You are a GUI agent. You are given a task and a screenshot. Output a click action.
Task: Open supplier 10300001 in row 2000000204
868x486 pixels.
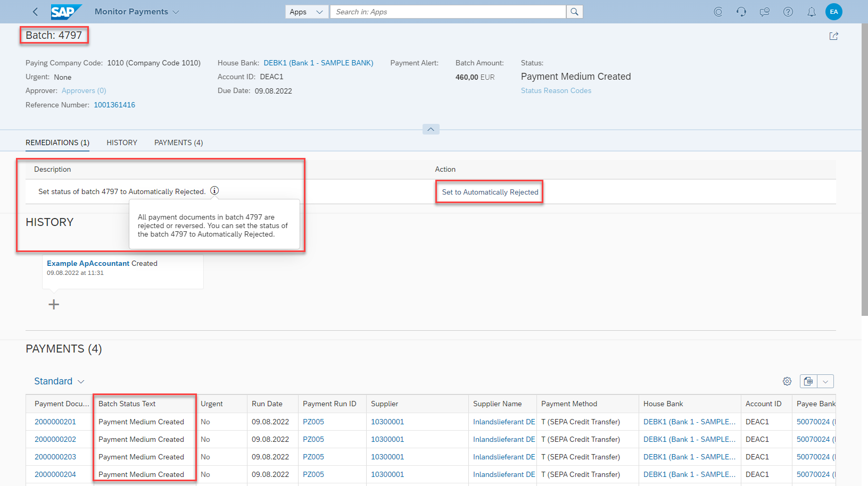[387, 474]
